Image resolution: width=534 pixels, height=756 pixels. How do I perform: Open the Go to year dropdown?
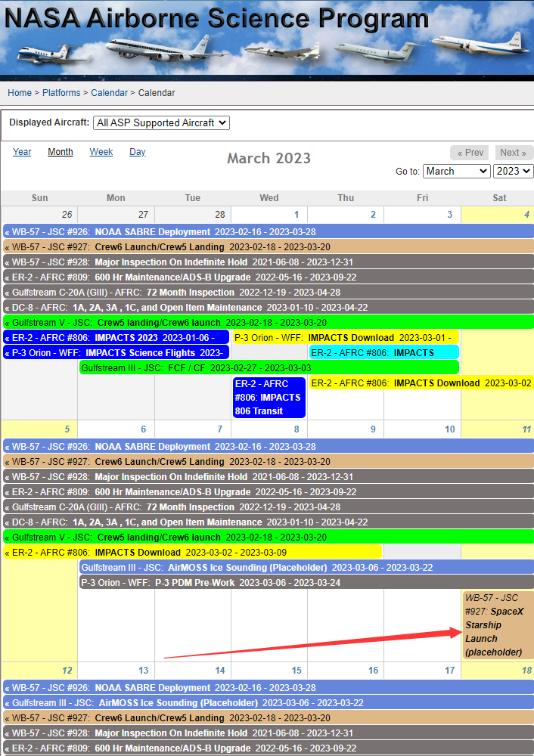513,171
